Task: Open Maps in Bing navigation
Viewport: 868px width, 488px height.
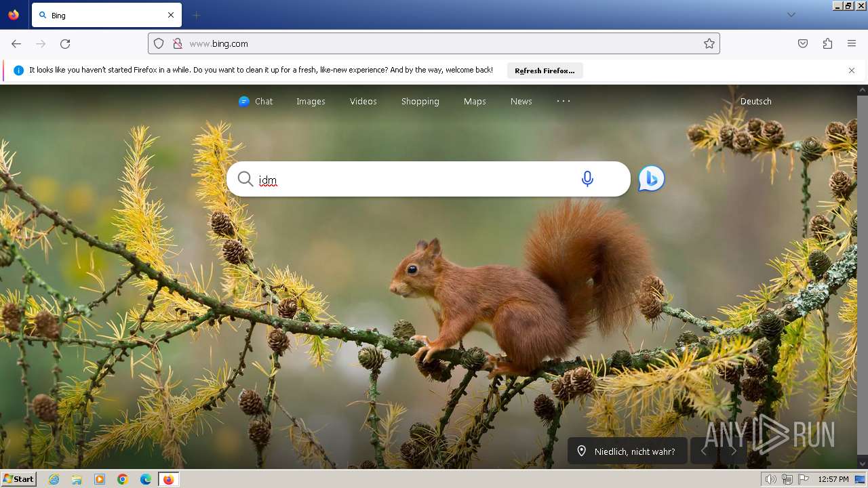Action: coord(475,101)
